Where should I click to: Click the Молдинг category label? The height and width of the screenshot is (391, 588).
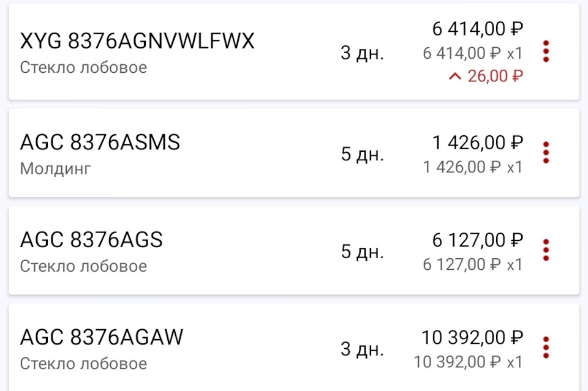point(55,168)
